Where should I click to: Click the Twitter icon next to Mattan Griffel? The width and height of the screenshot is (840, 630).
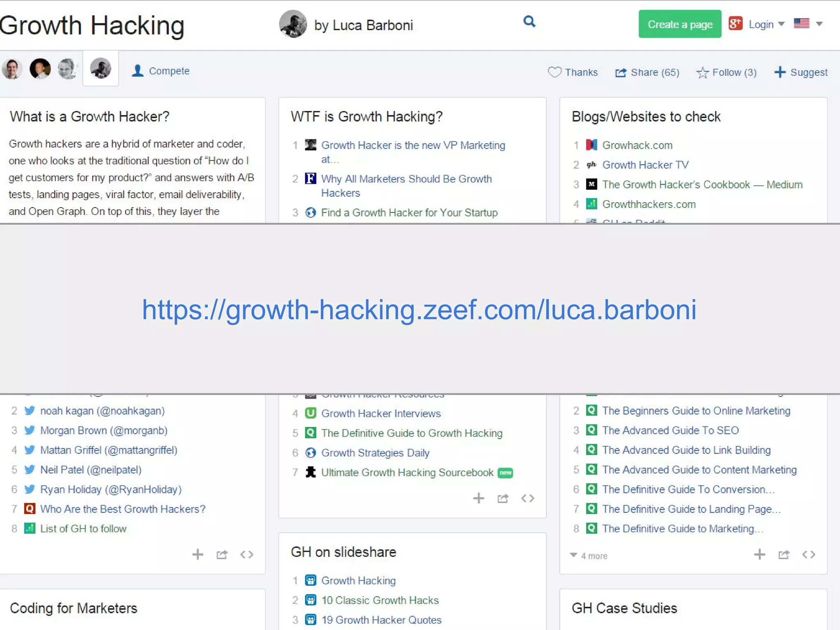coord(30,450)
